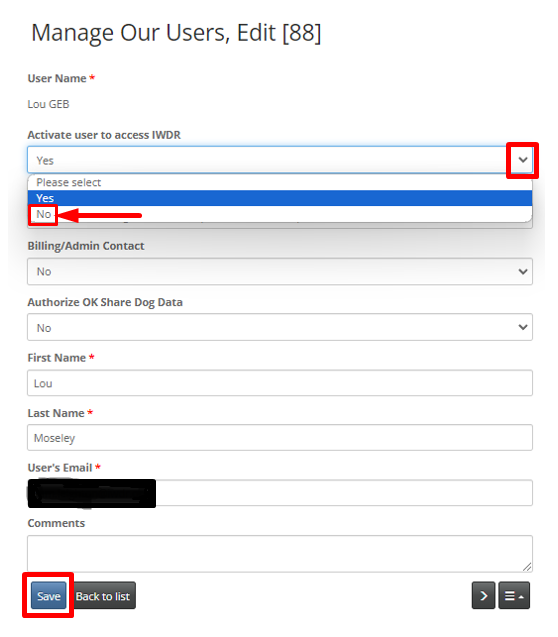Click the Lou GEB user name text

48,104
